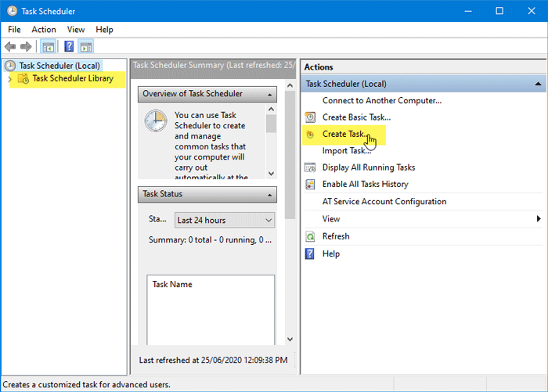This screenshot has height=392, width=548.
Task: Click the Help icon in Actions pane
Action: pos(310,254)
